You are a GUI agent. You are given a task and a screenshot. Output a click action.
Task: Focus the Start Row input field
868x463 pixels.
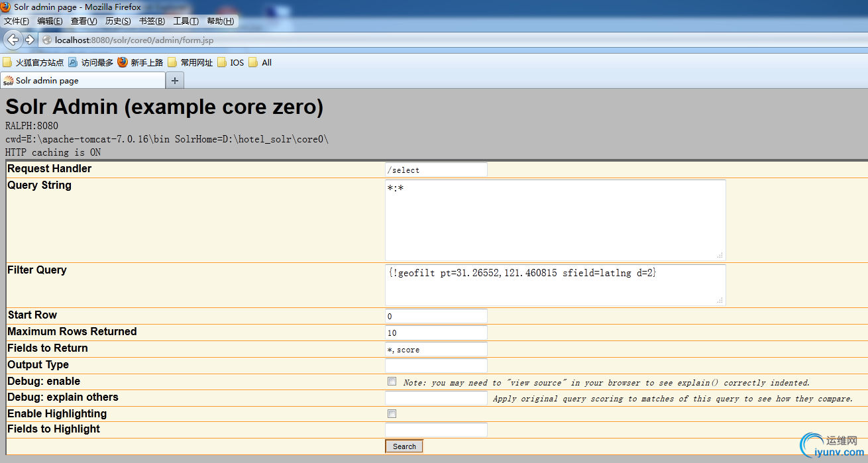point(436,316)
